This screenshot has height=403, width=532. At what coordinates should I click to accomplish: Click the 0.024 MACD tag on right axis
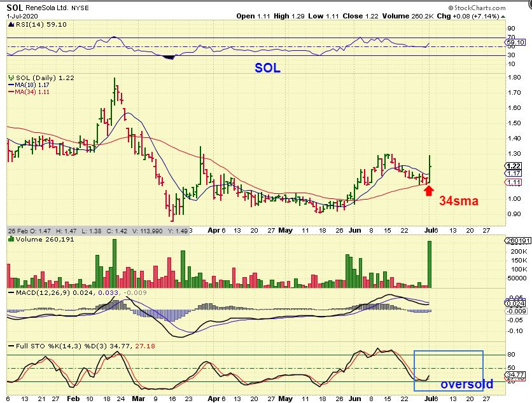tap(515, 303)
